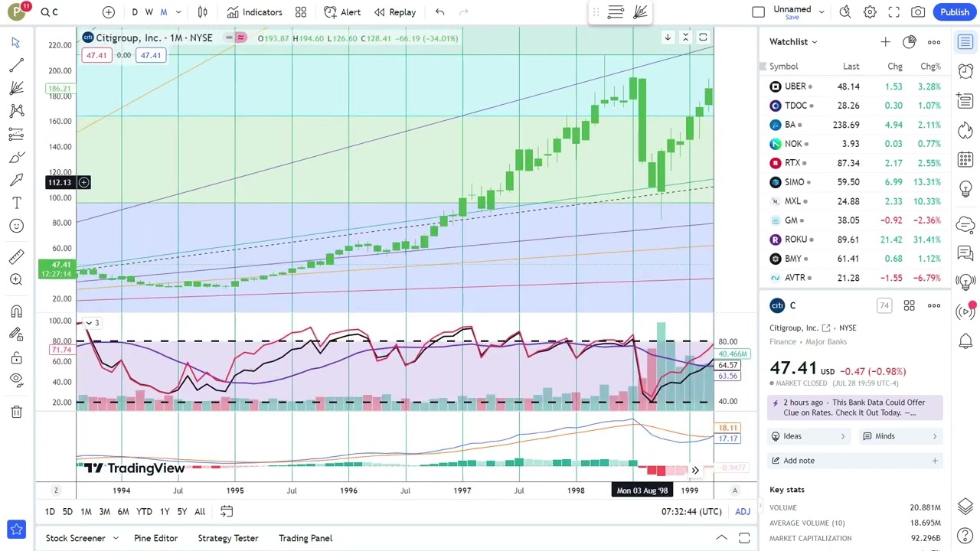This screenshot has height=551, width=980.
Task: Expand the Stock Screener dropdown
Action: 116,538
